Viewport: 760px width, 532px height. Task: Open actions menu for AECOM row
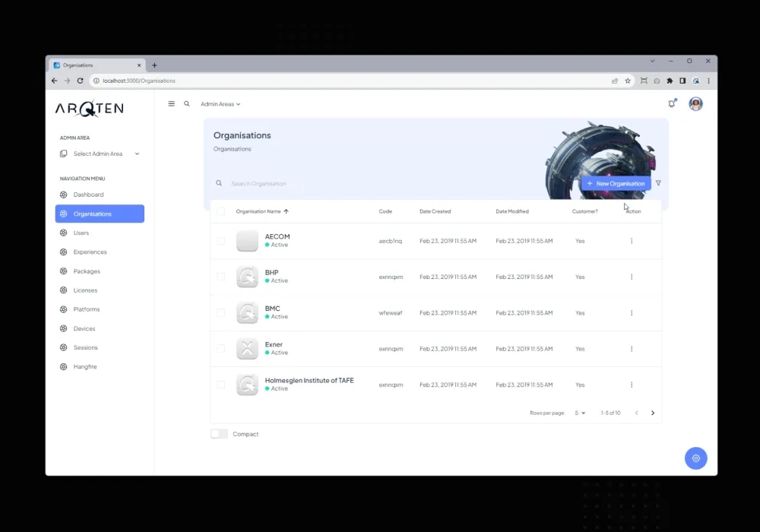(x=632, y=241)
